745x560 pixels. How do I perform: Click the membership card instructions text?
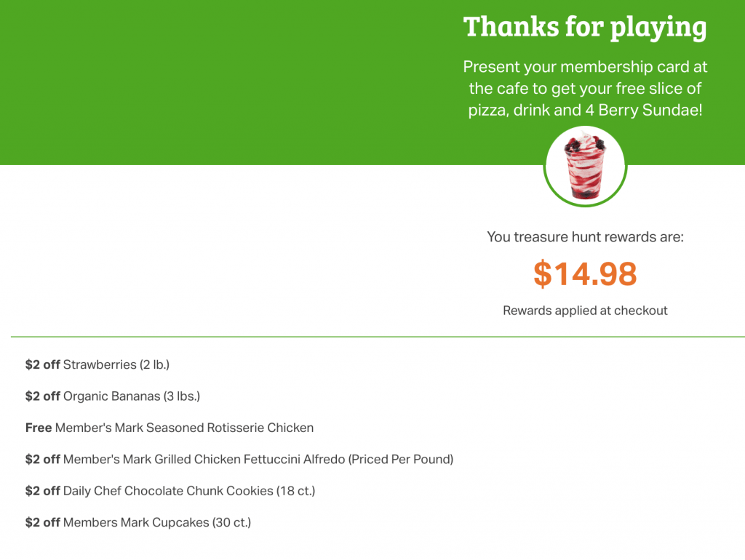coord(585,88)
